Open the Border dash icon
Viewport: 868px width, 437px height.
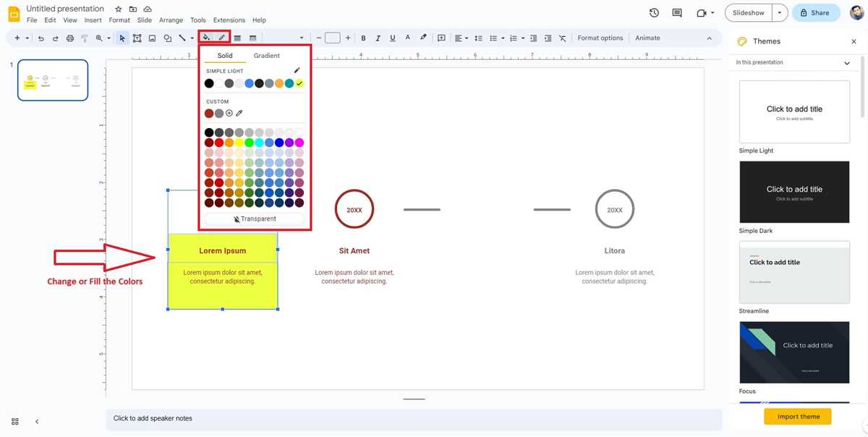252,38
